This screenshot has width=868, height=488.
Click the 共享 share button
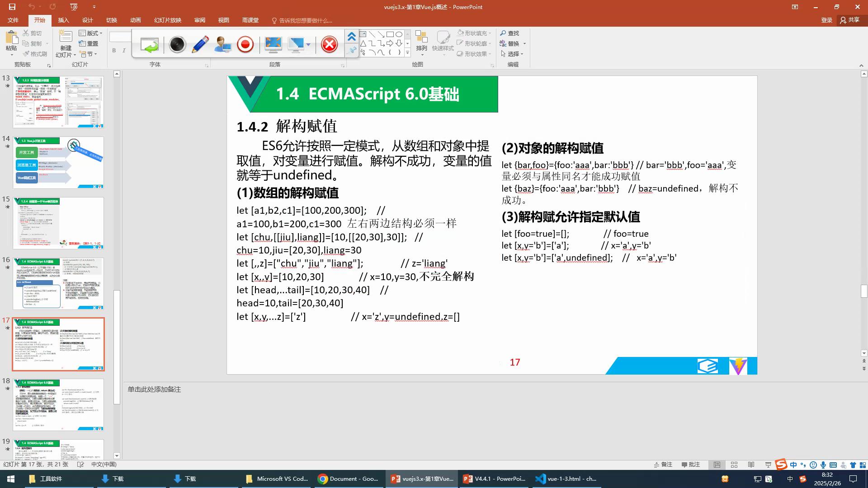pyautogui.click(x=849, y=20)
